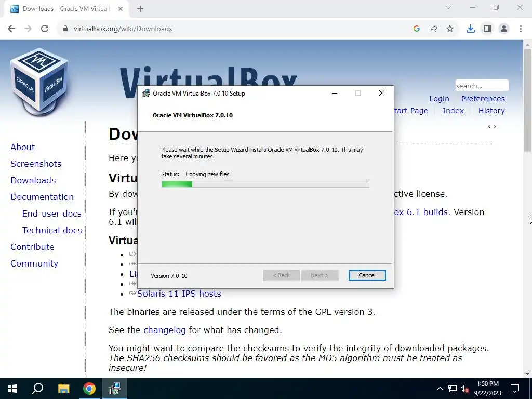The image size is (532, 399).
Task: Open Downloads in the sidebar
Action: click(x=33, y=180)
